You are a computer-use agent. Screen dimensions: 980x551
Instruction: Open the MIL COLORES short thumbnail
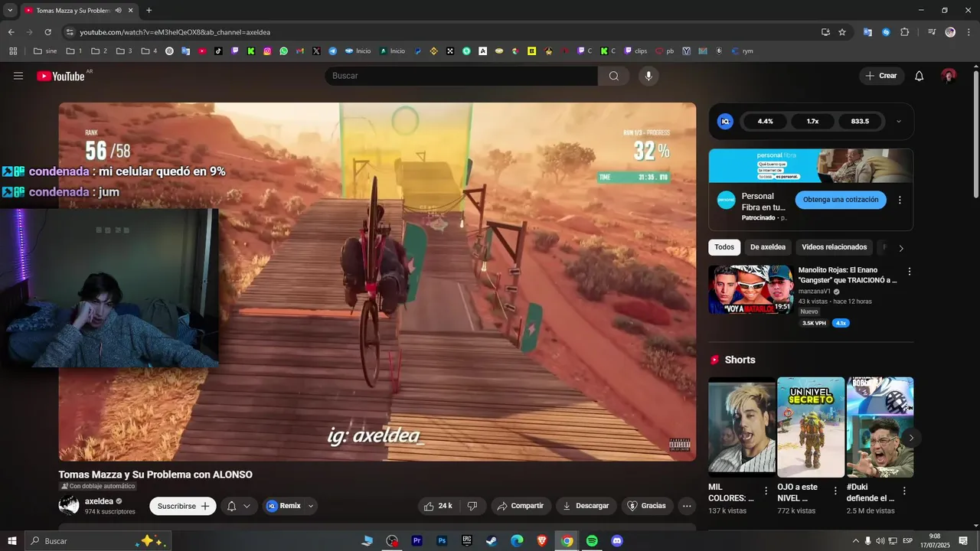742,427
